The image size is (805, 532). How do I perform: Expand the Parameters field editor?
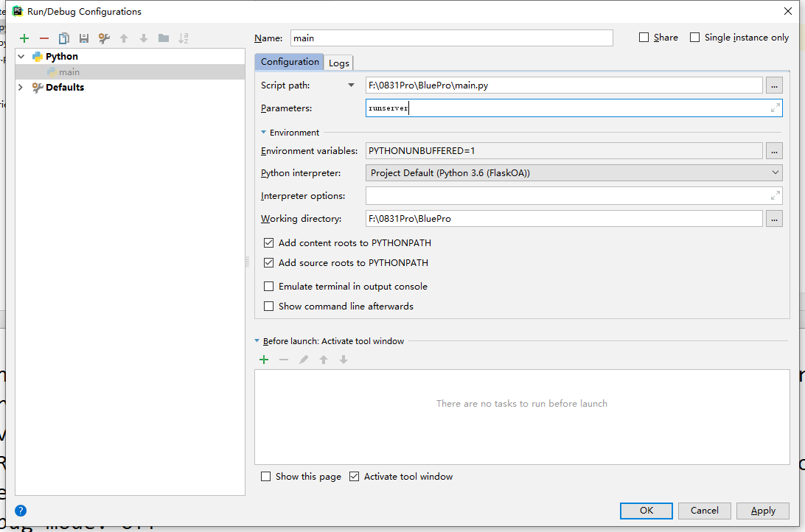776,108
